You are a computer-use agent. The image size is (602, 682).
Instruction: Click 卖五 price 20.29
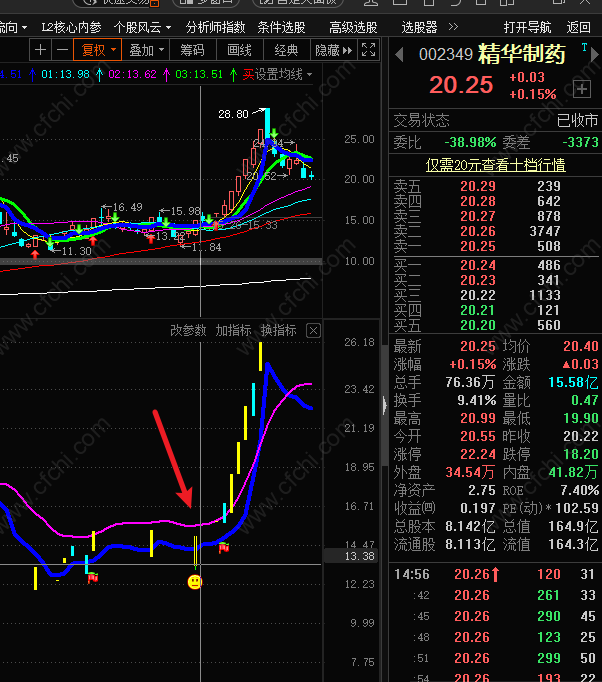(x=478, y=186)
